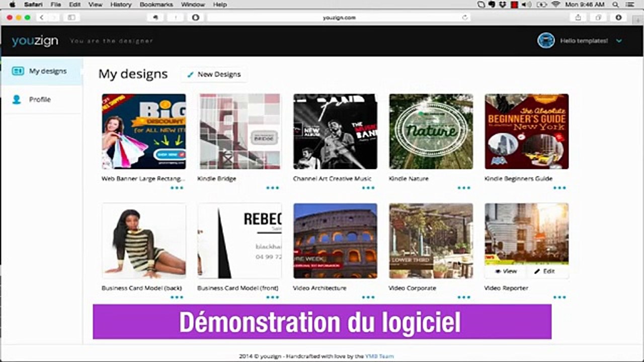Open the History menu
Viewport: 644px width, 362px height.
point(120,5)
